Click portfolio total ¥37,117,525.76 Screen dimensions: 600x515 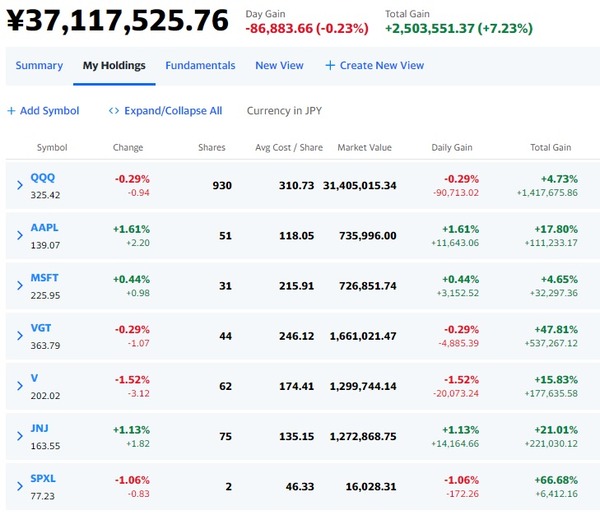coord(117,20)
